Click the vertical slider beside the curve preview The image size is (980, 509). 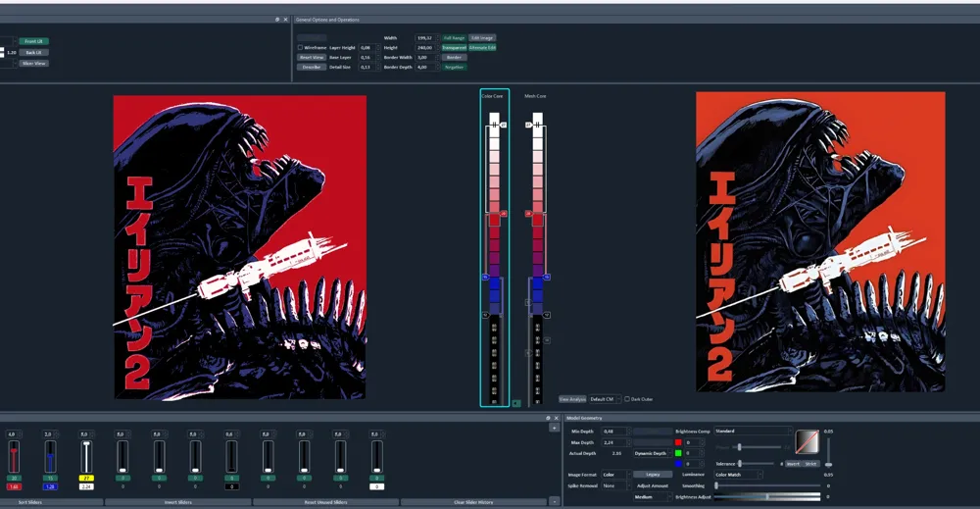tap(828, 451)
